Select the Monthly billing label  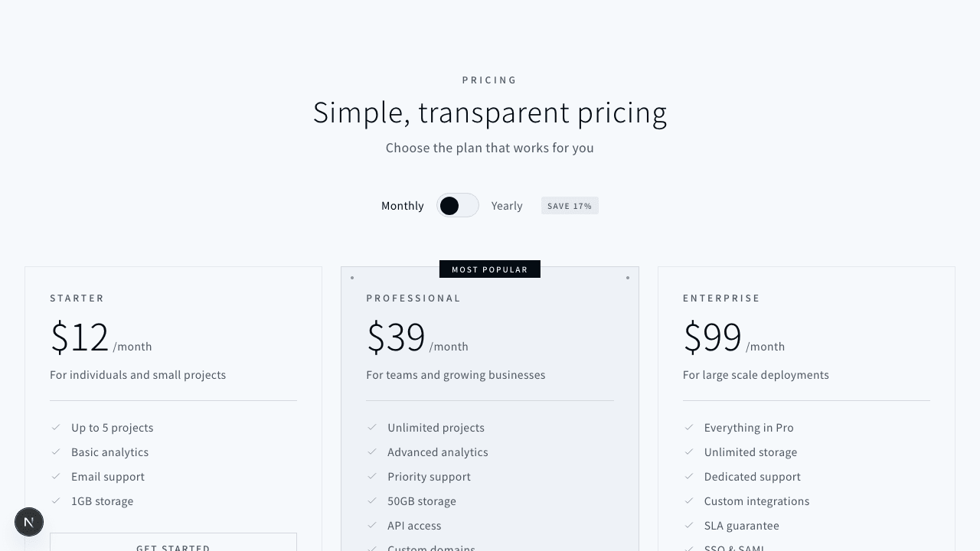(403, 206)
